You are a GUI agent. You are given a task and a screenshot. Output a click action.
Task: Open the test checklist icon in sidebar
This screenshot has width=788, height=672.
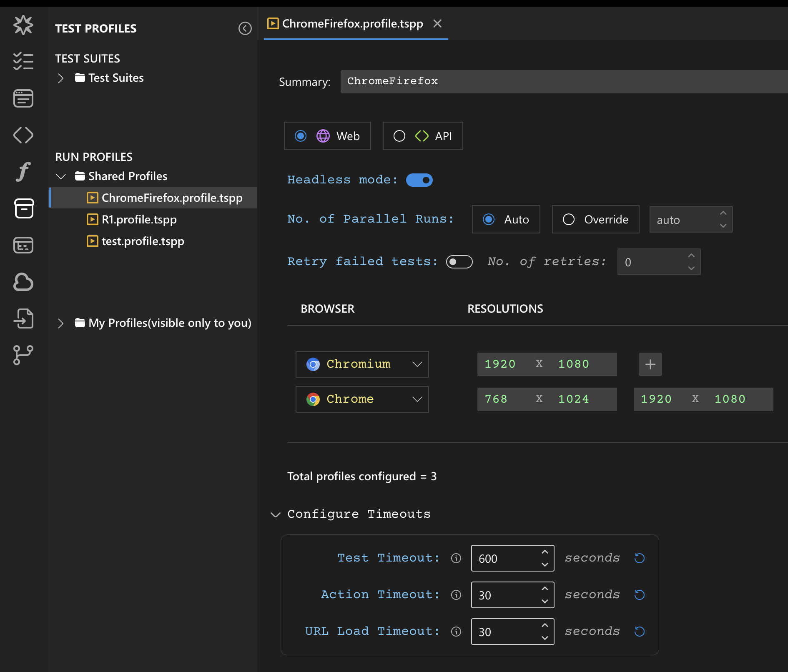click(x=23, y=61)
